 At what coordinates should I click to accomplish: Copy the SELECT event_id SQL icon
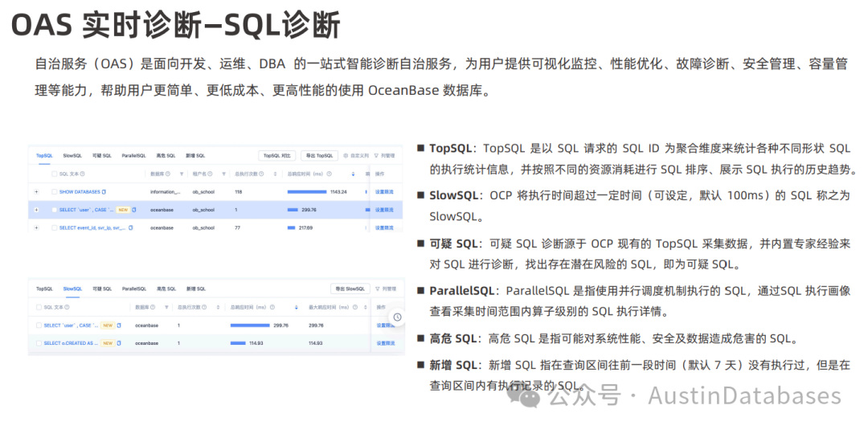click(x=131, y=228)
